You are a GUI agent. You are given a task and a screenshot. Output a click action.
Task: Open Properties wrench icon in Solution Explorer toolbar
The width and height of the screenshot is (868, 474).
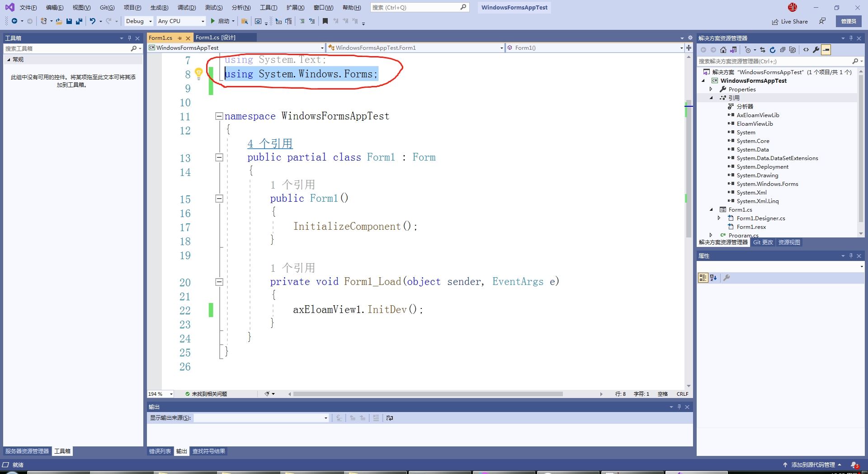[816, 50]
